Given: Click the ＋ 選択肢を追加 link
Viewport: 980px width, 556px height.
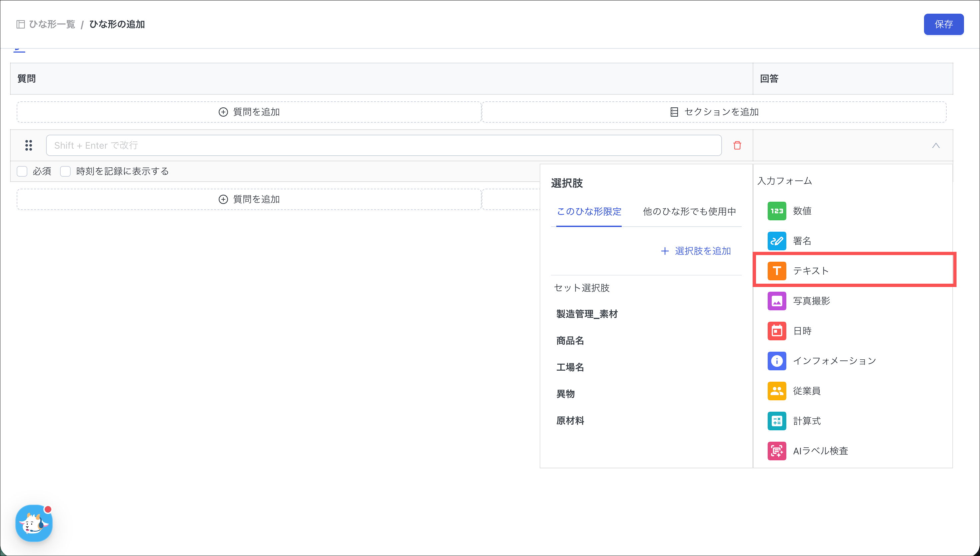Looking at the screenshot, I should 696,251.
